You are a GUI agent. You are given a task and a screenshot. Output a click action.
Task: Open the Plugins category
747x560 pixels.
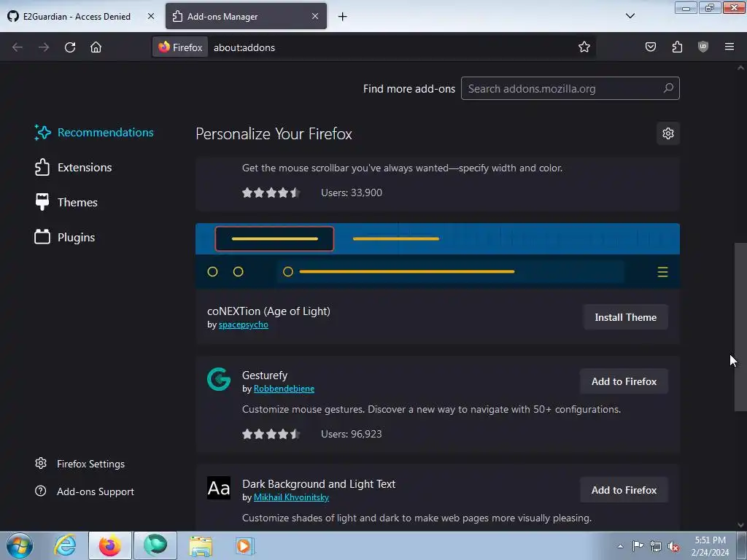click(x=65, y=237)
